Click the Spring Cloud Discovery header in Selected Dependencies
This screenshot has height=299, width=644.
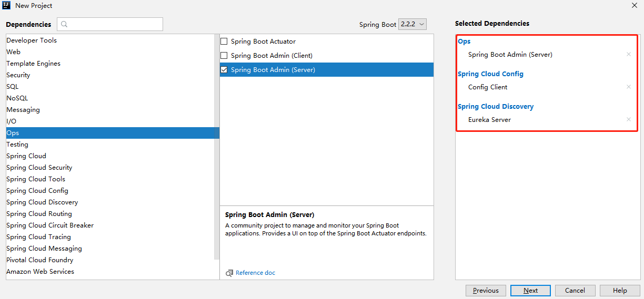pyautogui.click(x=496, y=107)
